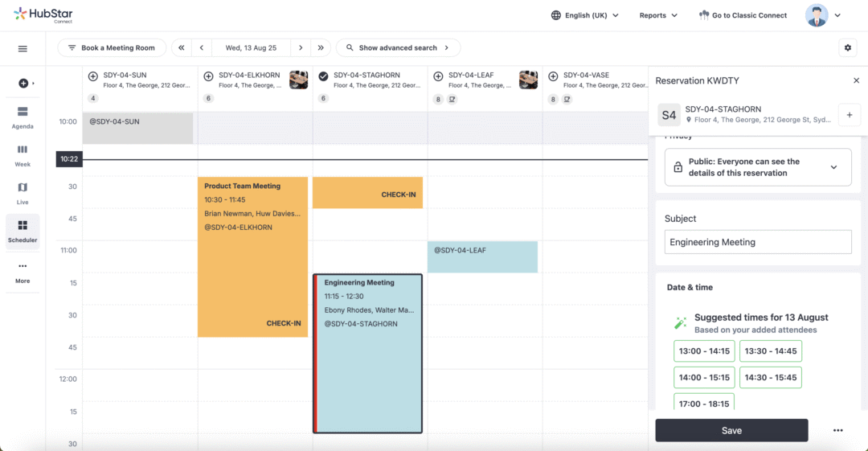Click the Subject field with Engineering Meeting
This screenshot has height=451, width=868.
pyautogui.click(x=758, y=242)
